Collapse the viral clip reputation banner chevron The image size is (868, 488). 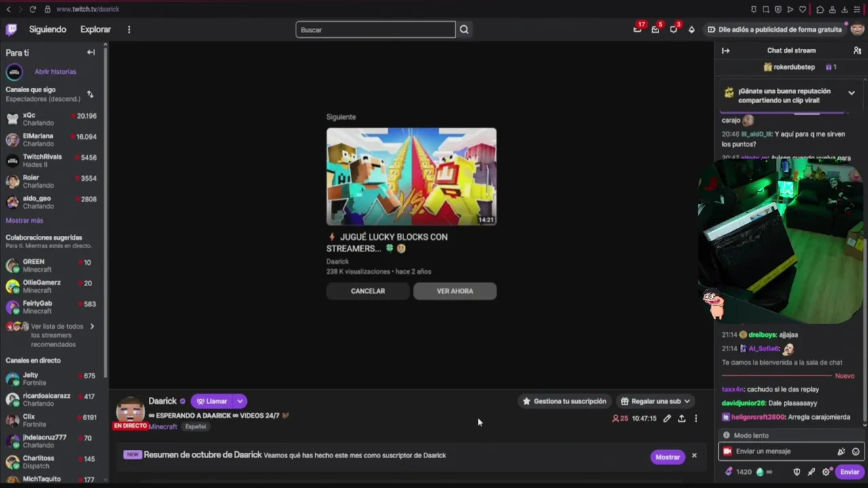(851, 92)
